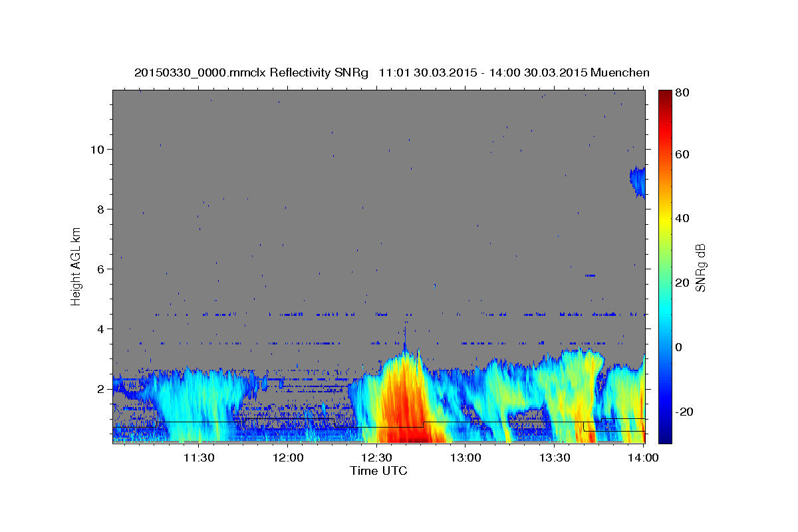Screen dimensions: 798x532
Task: Click the height tick label '10'
Action: pyautogui.click(x=97, y=149)
